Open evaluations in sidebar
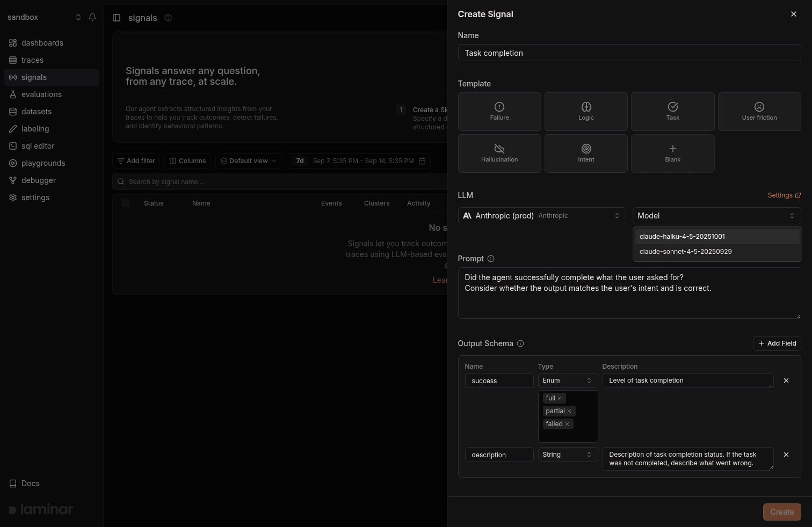Screen dimensions: 812x527 (52, 94)
